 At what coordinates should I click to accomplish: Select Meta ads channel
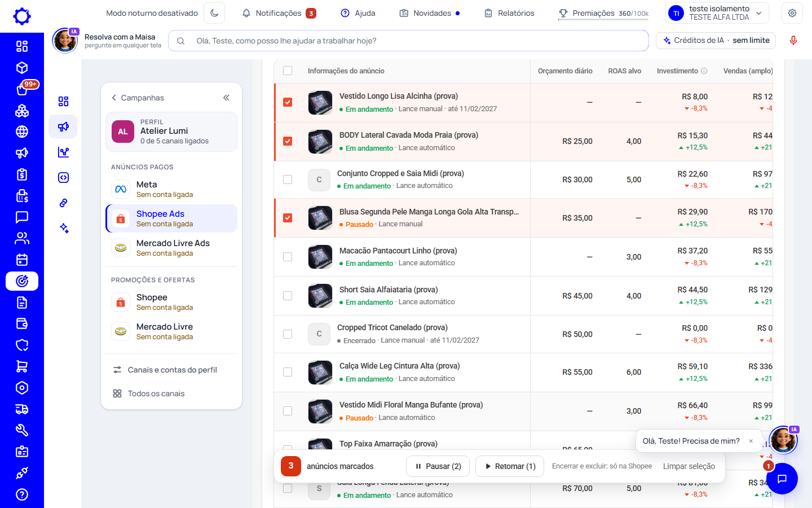click(171, 189)
